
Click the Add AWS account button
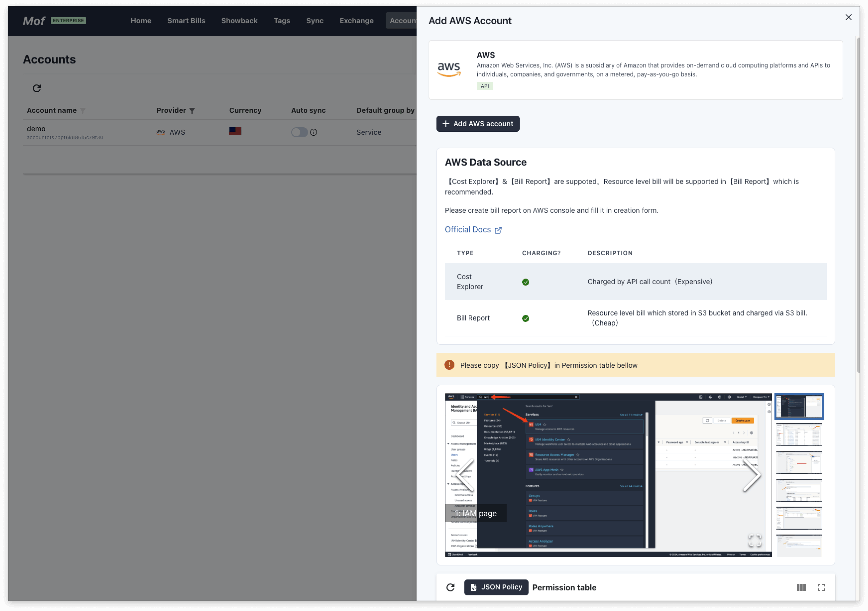point(478,124)
